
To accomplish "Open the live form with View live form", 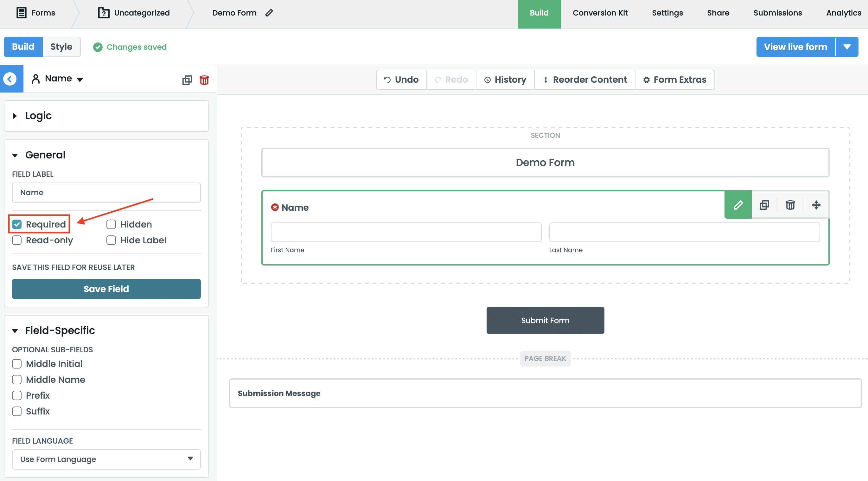I will (x=795, y=47).
